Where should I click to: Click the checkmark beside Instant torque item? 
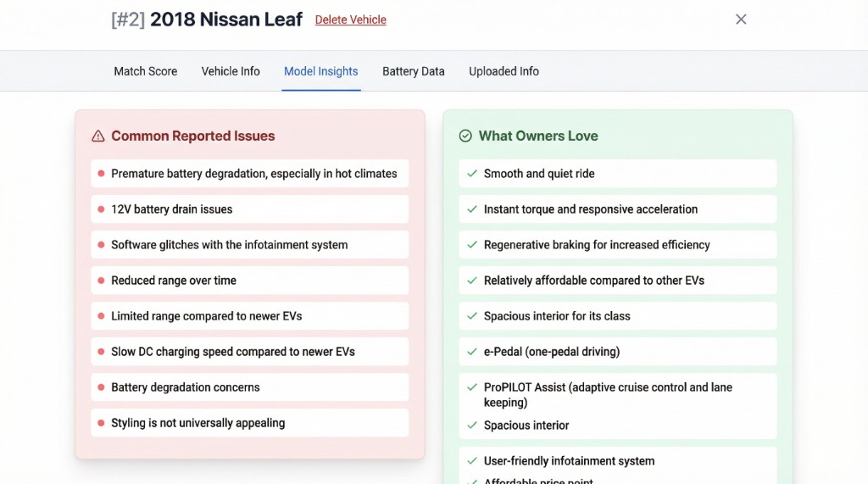pos(472,209)
